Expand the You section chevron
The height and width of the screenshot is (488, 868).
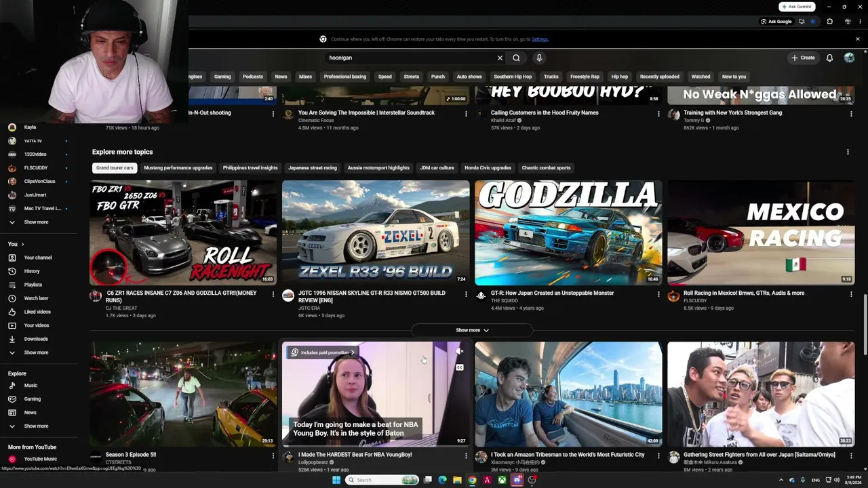click(x=22, y=244)
